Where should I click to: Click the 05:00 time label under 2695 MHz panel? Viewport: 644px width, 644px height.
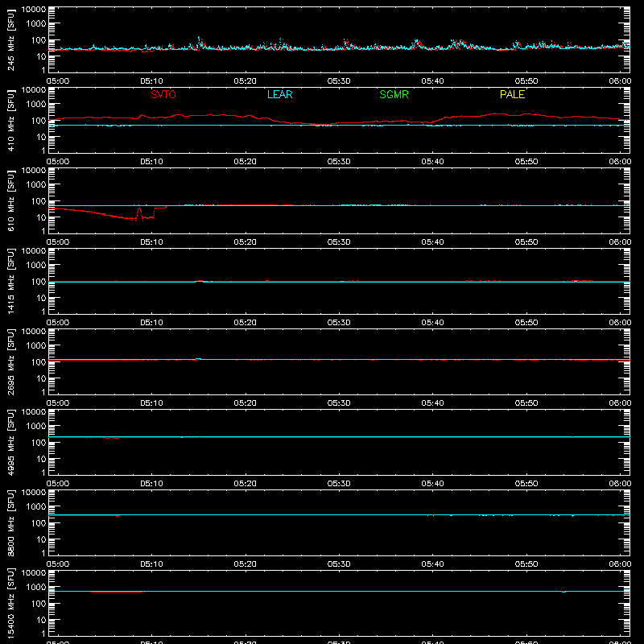[57, 403]
